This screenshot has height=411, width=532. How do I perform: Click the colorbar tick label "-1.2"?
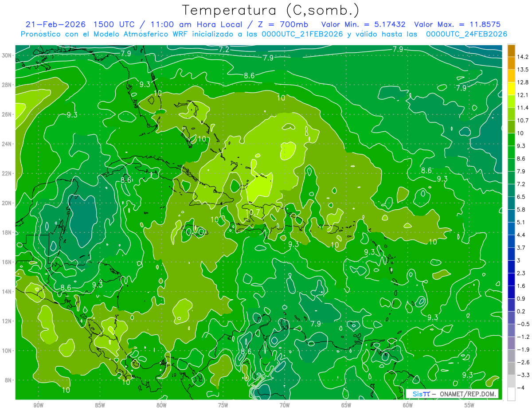(523, 337)
